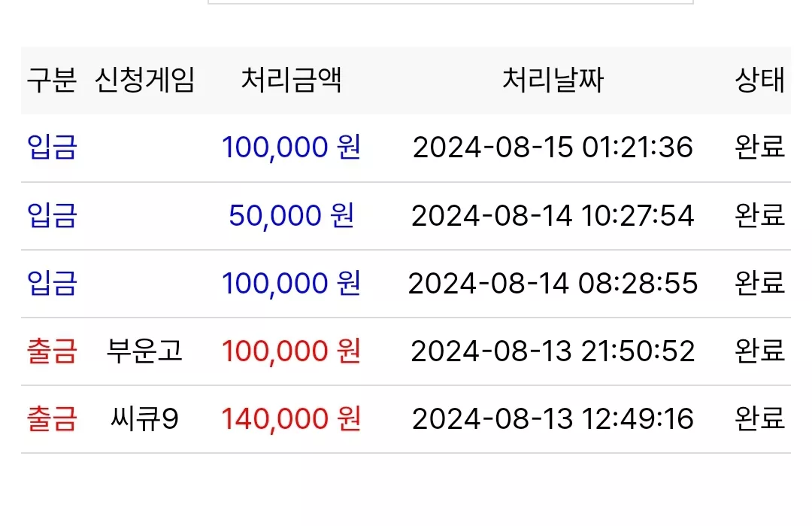The height and width of the screenshot is (526, 812).
Task: Click 완료 status of the 50,000 원 row
Action: pos(759,215)
